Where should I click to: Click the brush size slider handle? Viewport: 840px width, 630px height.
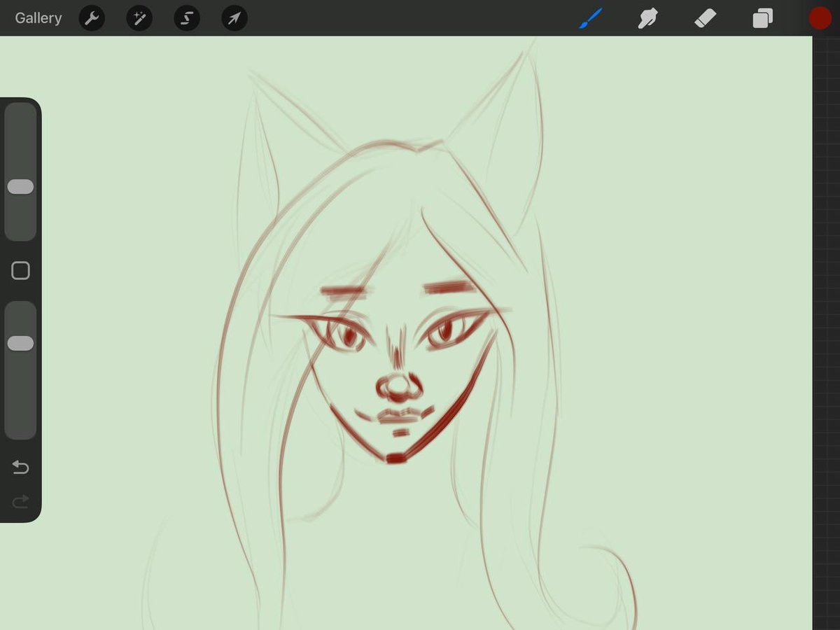(x=20, y=187)
